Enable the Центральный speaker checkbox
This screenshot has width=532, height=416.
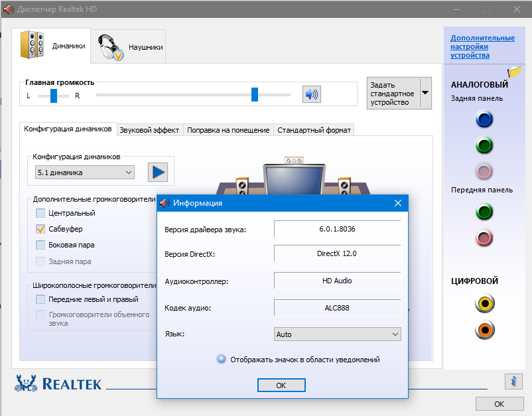pos(40,213)
